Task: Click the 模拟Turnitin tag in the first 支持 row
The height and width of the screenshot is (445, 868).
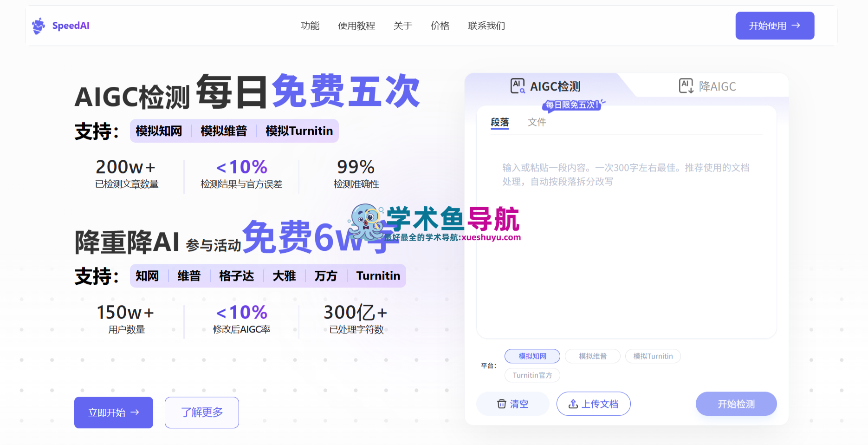Action: click(x=299, y=131)
